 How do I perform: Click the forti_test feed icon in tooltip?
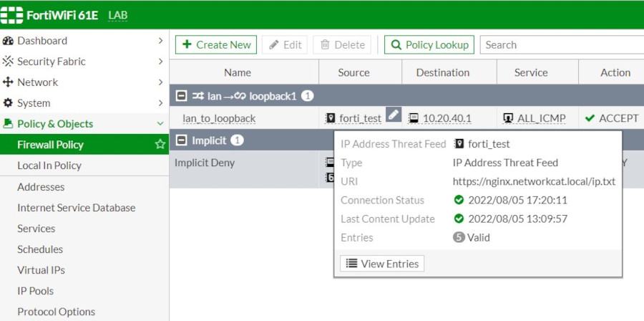459,144
